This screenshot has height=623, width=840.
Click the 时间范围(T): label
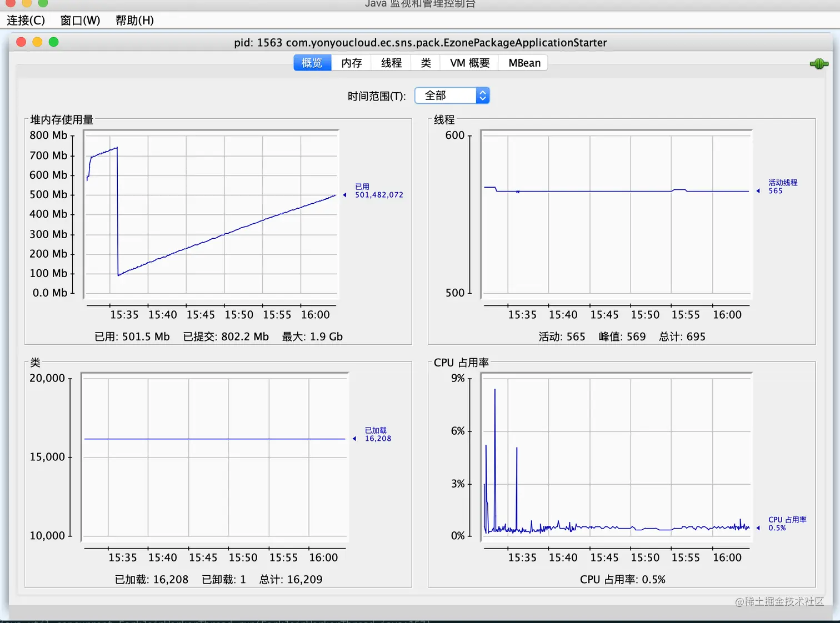coord(377,96)
